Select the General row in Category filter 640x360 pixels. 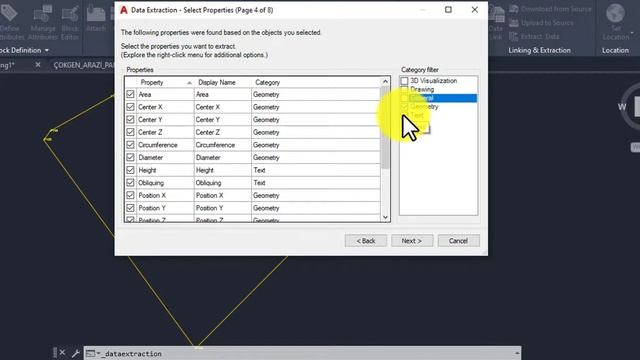point(438,98)
